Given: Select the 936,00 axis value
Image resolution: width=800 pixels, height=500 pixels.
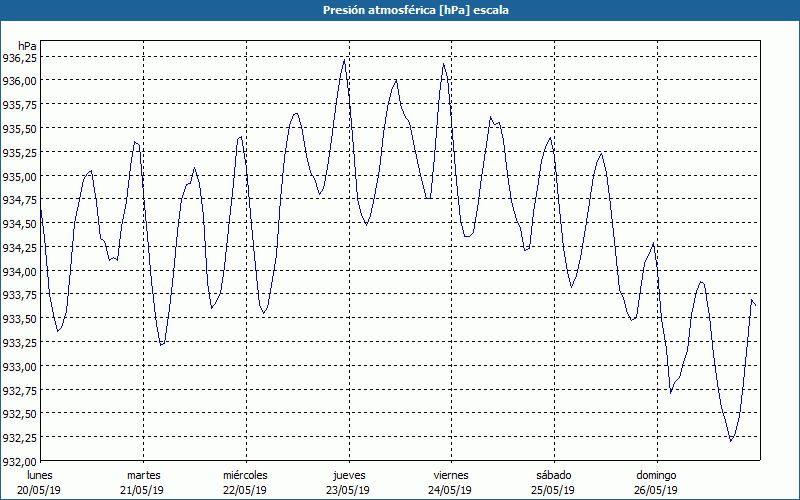Looking at the screenshot, I should (x=20, y=81).
